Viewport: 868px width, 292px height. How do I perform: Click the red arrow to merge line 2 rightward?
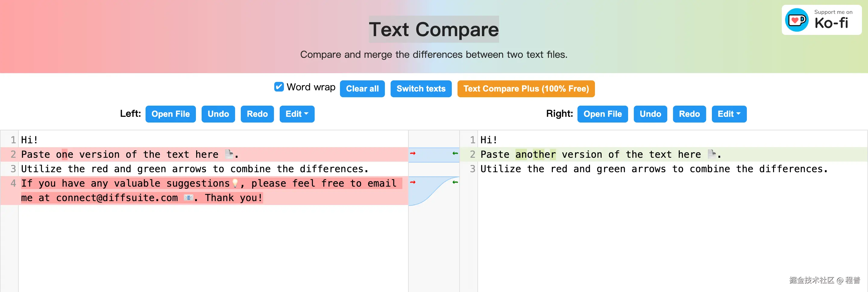coord(413,154)
